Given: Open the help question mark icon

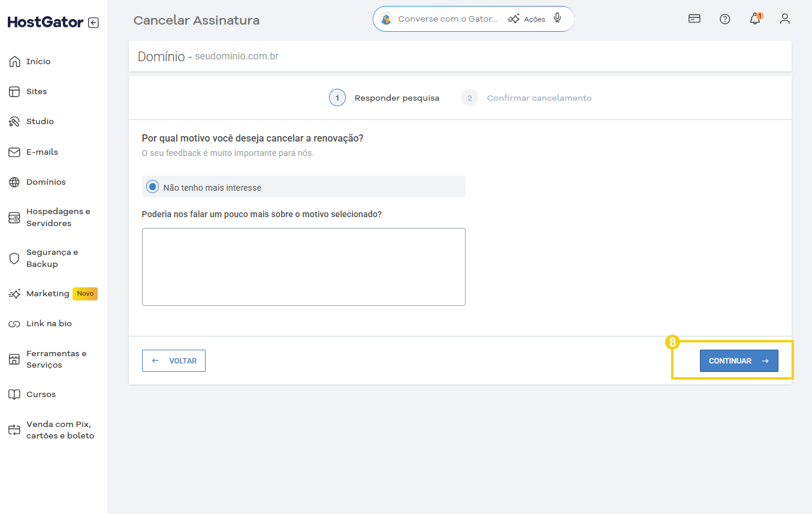Looking at the screenshot, I should [x=725, y=19].
